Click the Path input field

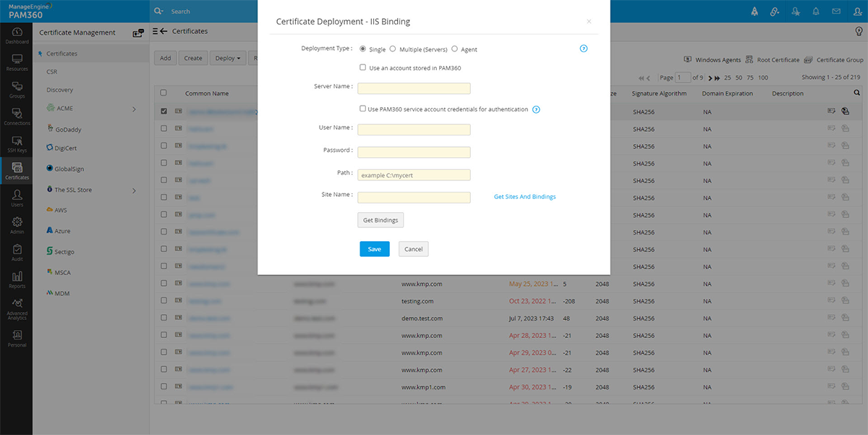pos(414,174)
